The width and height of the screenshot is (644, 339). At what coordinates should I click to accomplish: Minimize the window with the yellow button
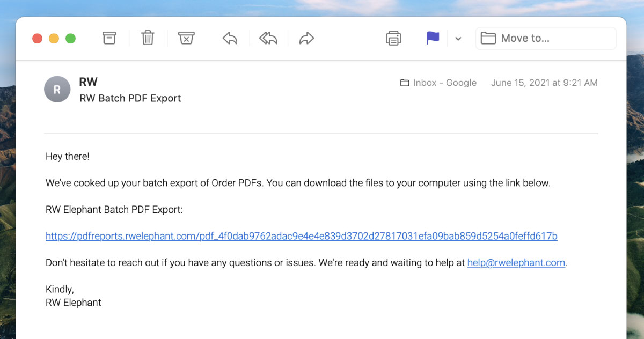(x=54, y=39)
